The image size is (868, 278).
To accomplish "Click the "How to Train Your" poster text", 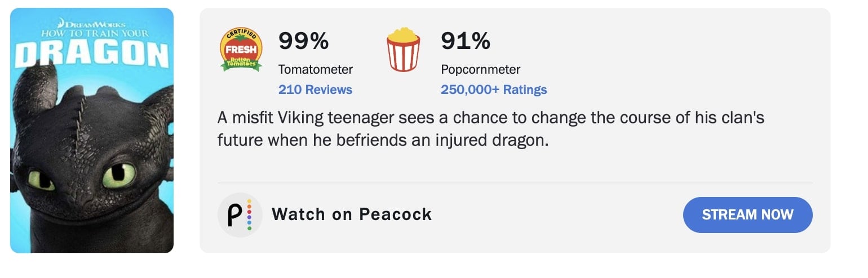I will [x=92, y=34].
